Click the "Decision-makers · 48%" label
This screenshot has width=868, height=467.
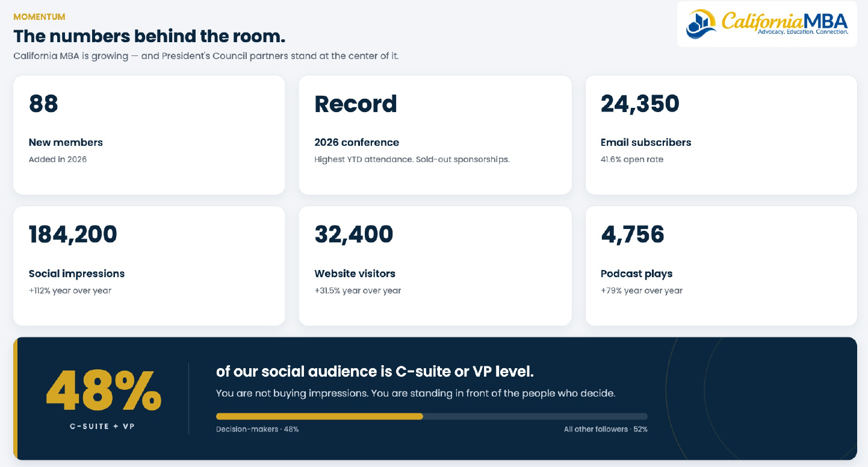pos(258,430)
